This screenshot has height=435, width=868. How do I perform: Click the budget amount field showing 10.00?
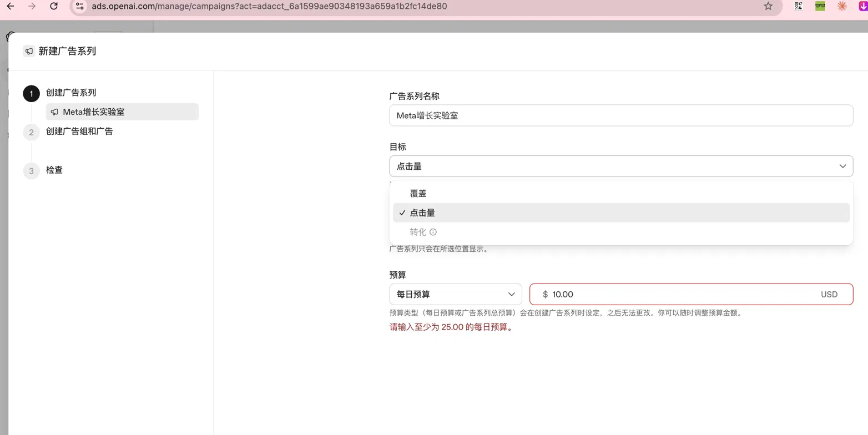(x=691, y=294)
